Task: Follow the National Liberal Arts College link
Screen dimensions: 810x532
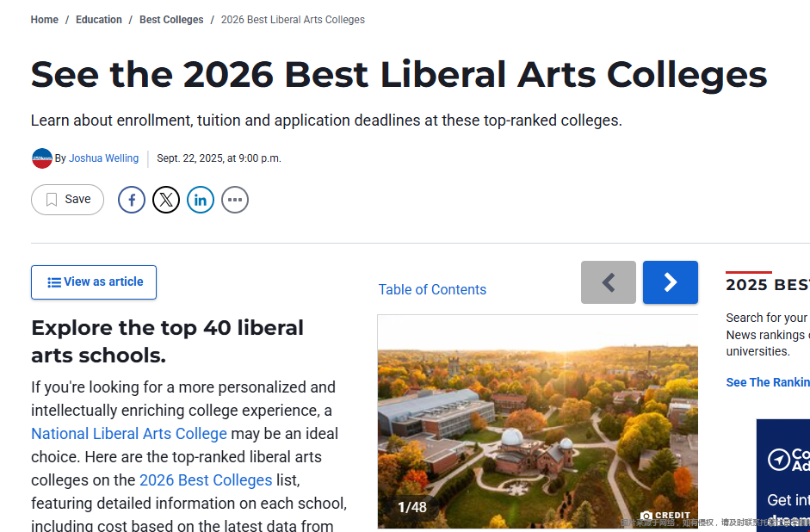Action: [128, 433]
